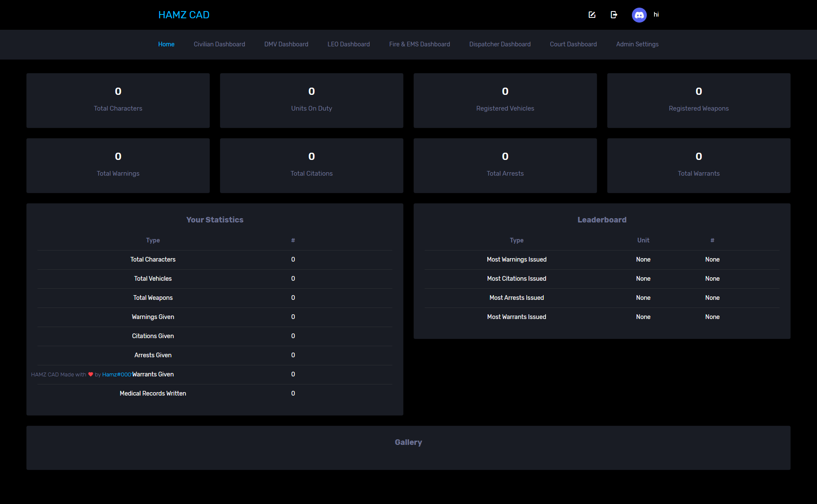Open the Civilian Dashboard

coord(219,44)
